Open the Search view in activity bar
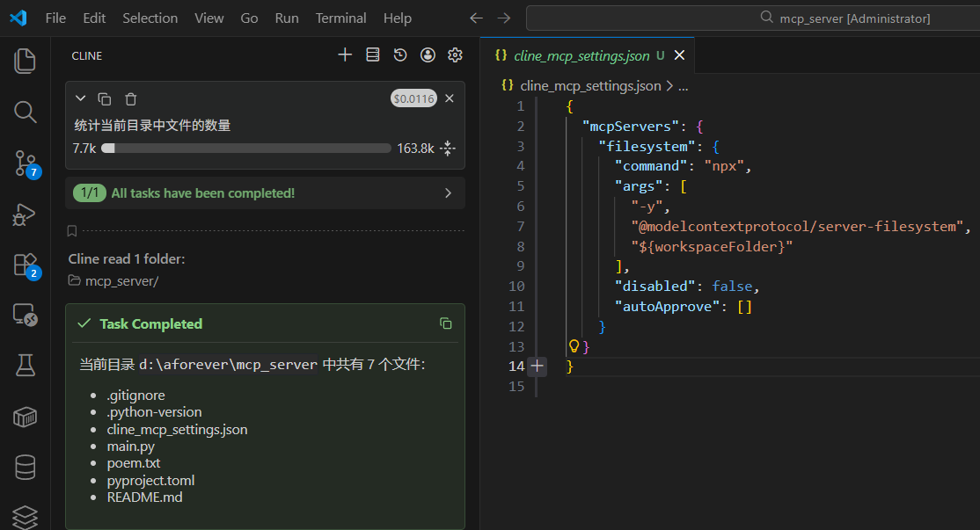 (x=25, y=112)
